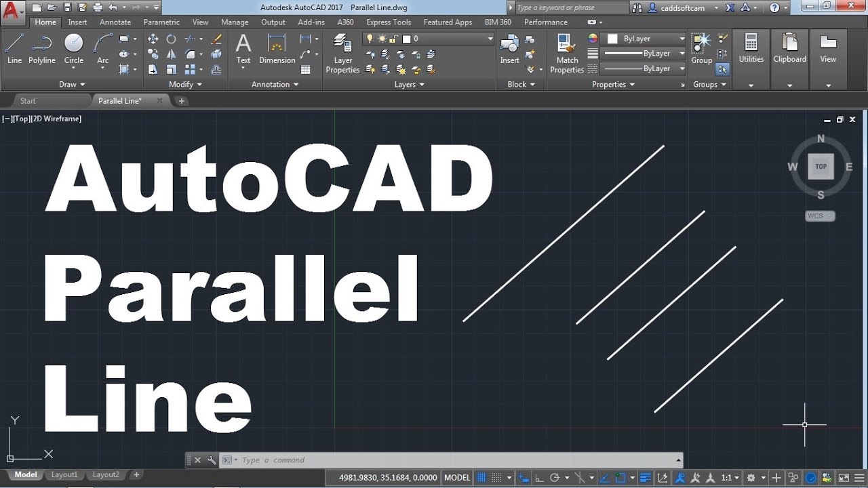The height and width of the screenshot is (488, 868).
Task: Click the Table tool in Annotation
Action: [x=306, y=69]
